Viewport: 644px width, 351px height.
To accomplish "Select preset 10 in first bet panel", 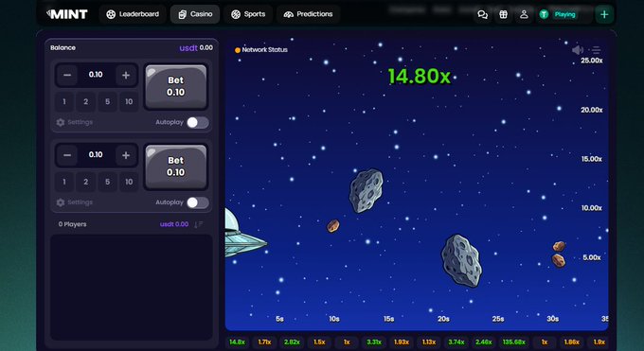I will pyautogui.click(x=129, y=101).
